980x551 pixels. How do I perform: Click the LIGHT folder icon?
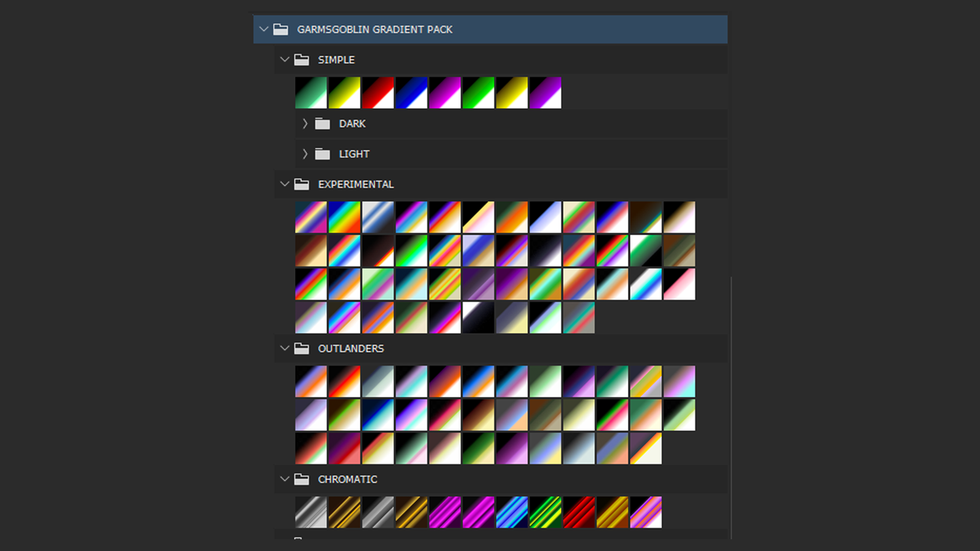[323, 154]
